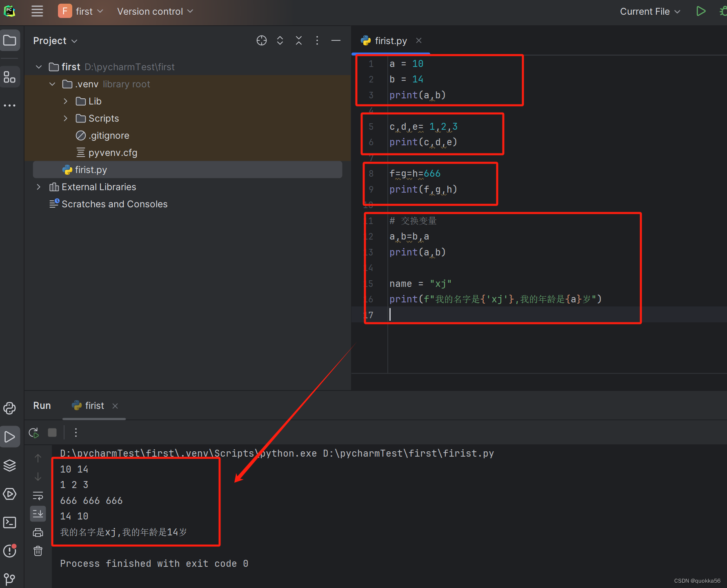Select the Run panel title
Image resolution: width=727 pixels, height=588 pixels.
(x=42, y=406)
